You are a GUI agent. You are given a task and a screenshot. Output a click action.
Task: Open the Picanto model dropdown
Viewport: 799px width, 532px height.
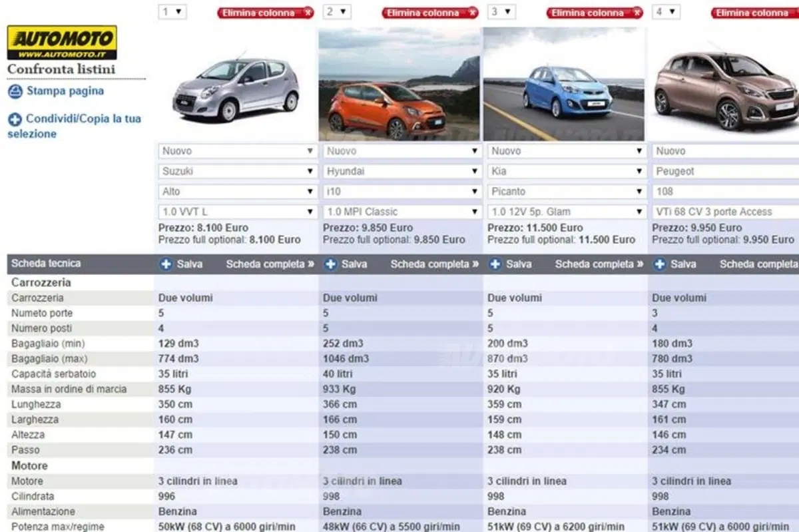coord(567,191)
